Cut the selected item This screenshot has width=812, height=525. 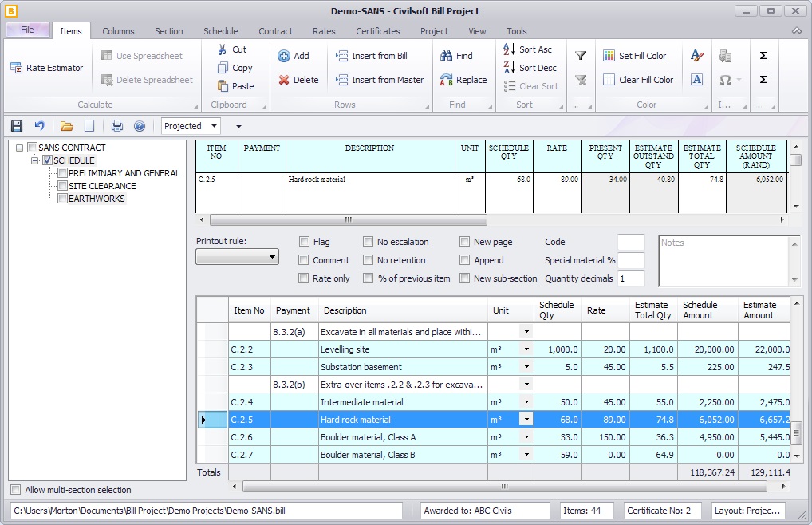[x=232, y=49]
